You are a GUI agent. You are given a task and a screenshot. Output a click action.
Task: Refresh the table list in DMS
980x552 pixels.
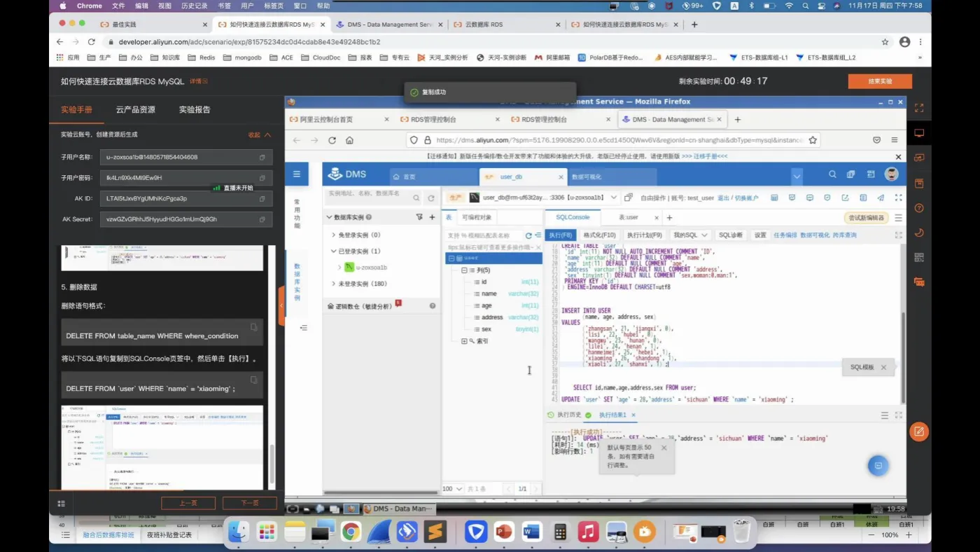tap(528, 235)
